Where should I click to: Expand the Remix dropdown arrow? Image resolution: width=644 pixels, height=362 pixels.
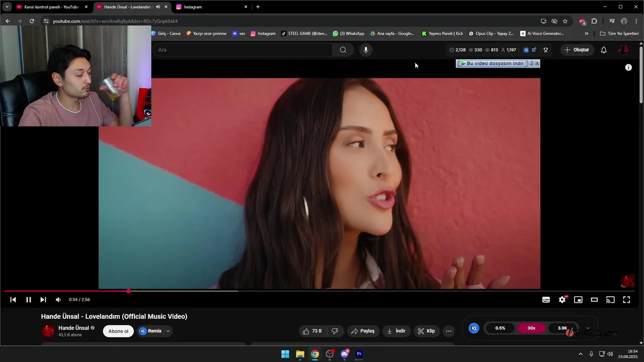click(168, 331)
